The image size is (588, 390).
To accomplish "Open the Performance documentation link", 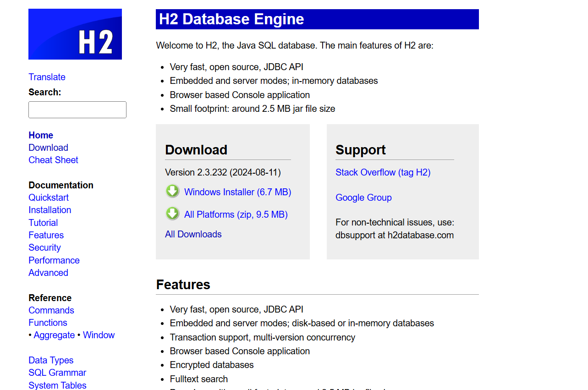I will (54, 260).
